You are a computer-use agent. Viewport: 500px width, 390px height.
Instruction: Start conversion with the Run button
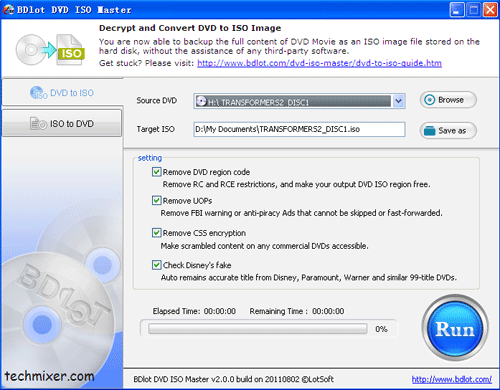(455, 328)
